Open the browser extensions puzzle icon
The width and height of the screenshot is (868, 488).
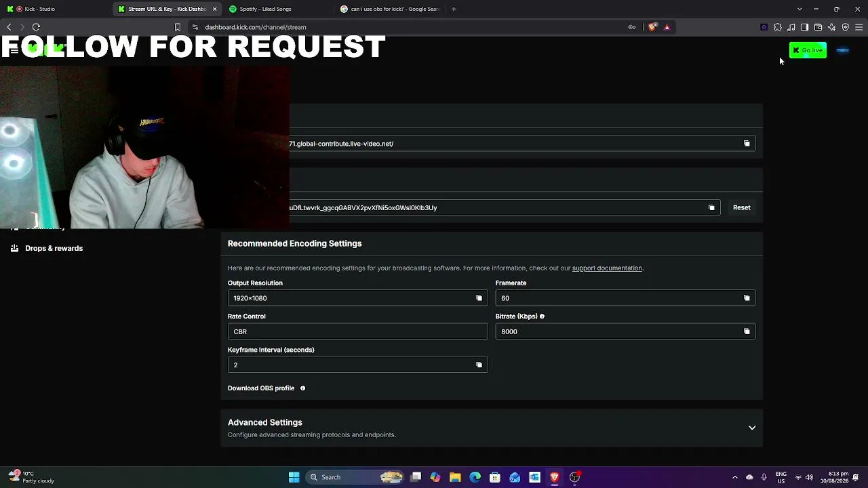[x=778, y=27]
